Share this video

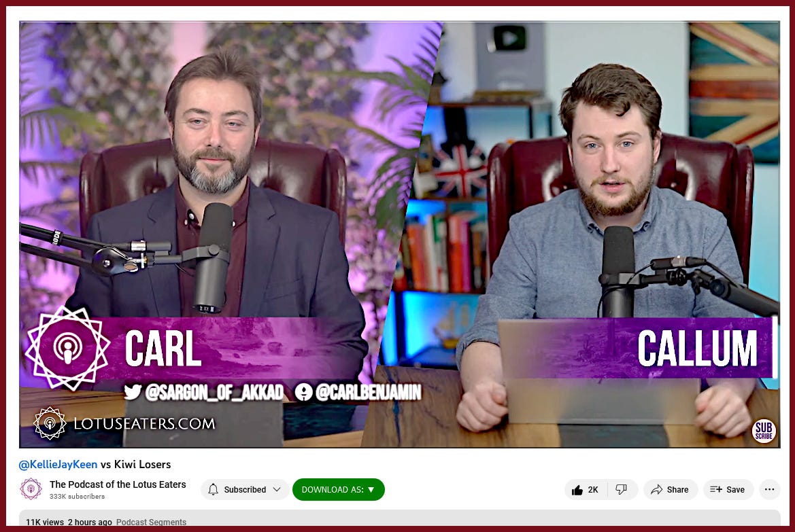tap(671, 489)
